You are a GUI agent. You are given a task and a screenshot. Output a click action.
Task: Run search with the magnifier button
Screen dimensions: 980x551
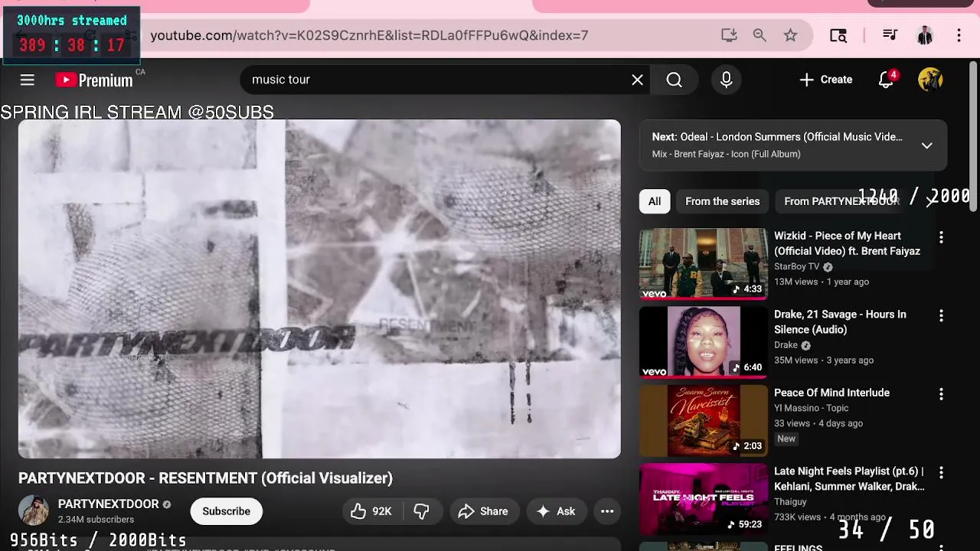click(x=674, y=80)
